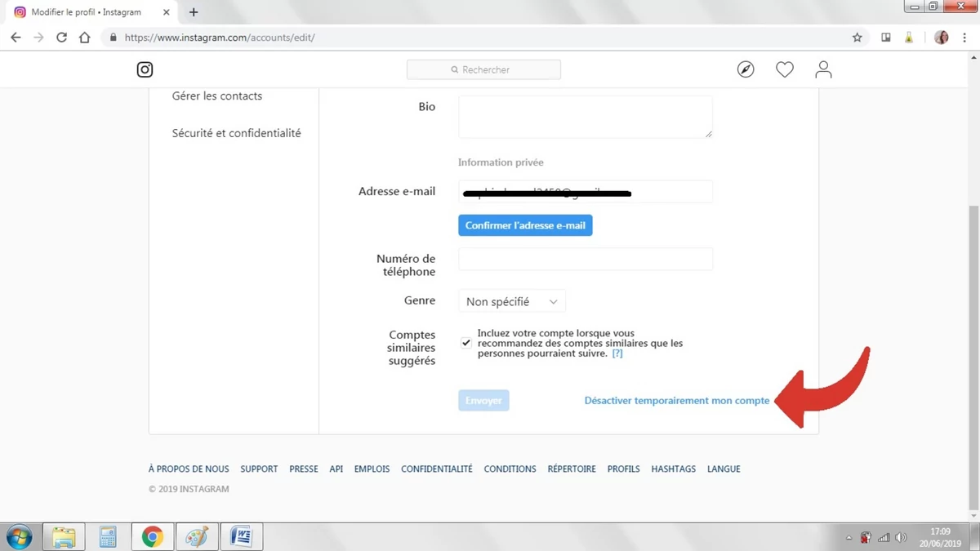
Task: Click the yellow extension icon in toolbar
Action: pos(909,38)
